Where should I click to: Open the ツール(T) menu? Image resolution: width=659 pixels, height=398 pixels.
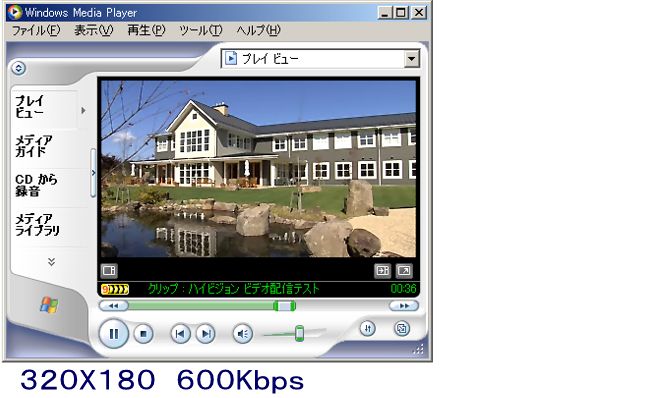tap(201, 30)
